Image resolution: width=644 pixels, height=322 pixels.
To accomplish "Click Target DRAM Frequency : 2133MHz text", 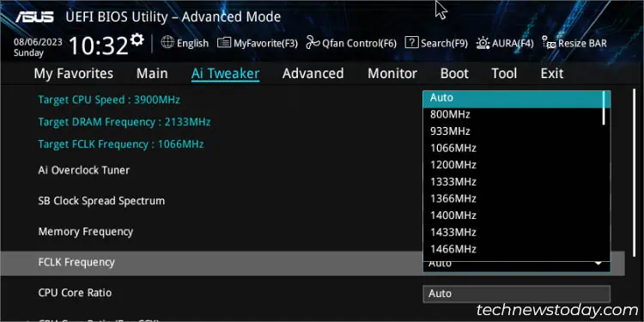I will click(124, 122).
